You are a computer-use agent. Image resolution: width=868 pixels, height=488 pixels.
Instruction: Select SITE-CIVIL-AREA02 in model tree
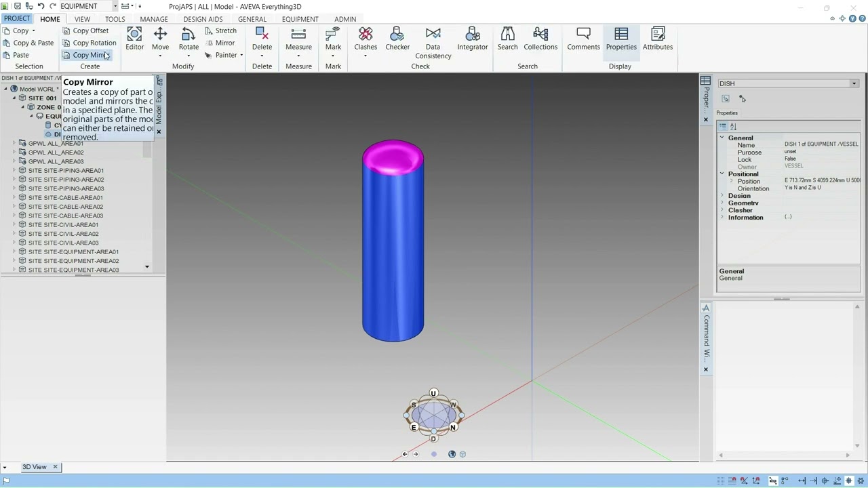63,234
